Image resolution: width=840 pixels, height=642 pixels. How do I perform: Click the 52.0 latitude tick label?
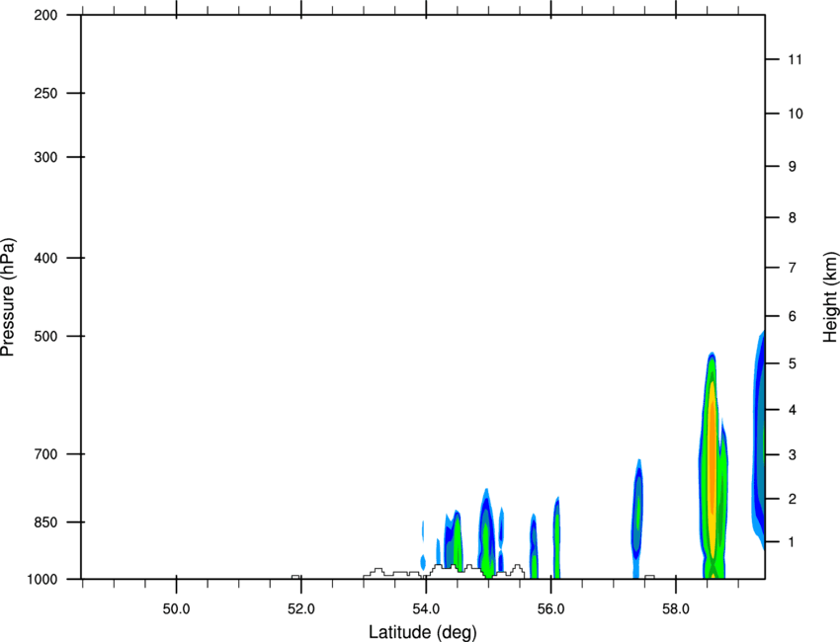coord(301,609)
